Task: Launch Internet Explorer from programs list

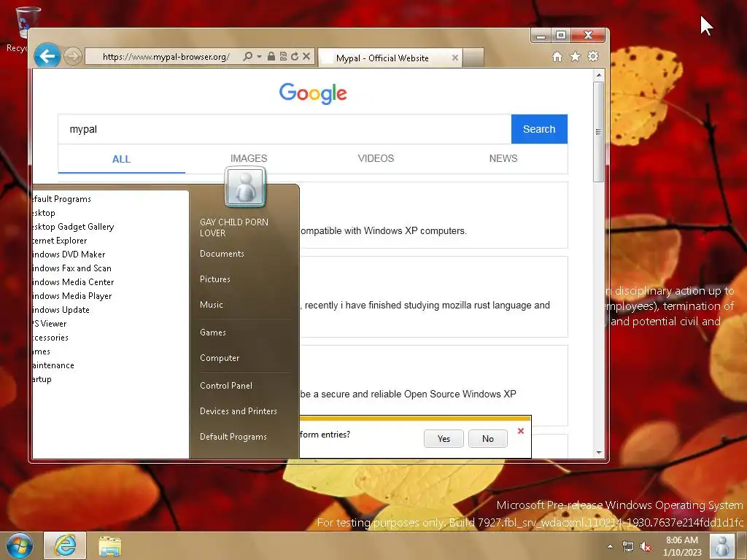Action: click(60, 241)
